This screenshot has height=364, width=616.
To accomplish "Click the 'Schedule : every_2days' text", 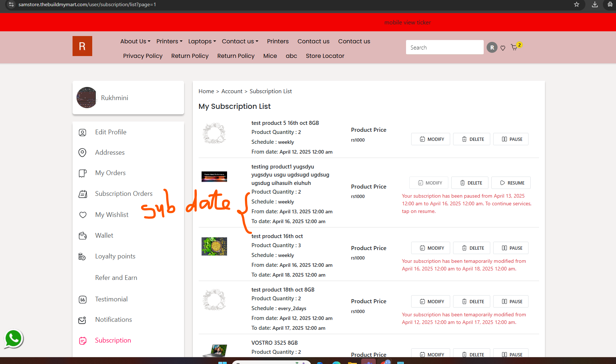I will point(279,308).
